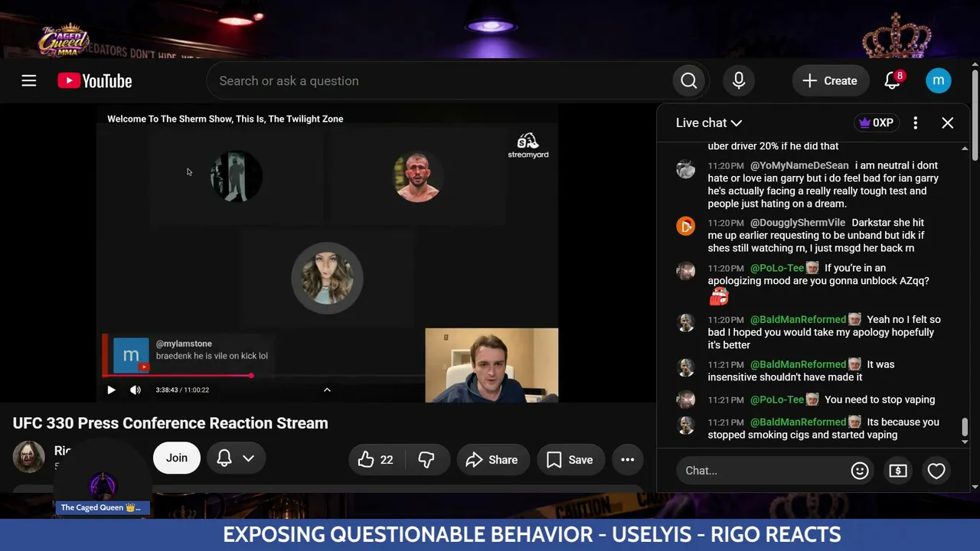Go to YouTube home via logo
The width and height of the screenshot is (980, 551).
(95, 81)
